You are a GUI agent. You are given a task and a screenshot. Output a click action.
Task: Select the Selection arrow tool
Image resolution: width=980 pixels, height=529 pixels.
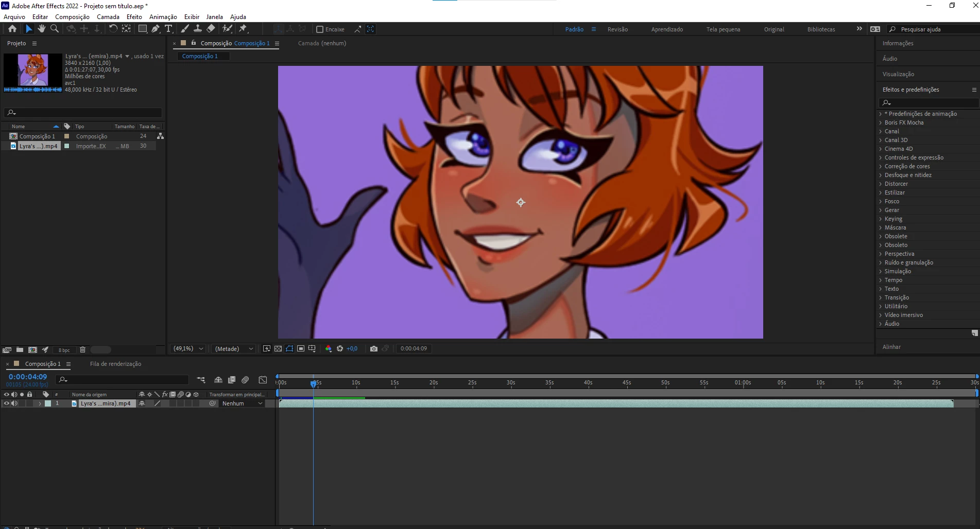(29, 29)
